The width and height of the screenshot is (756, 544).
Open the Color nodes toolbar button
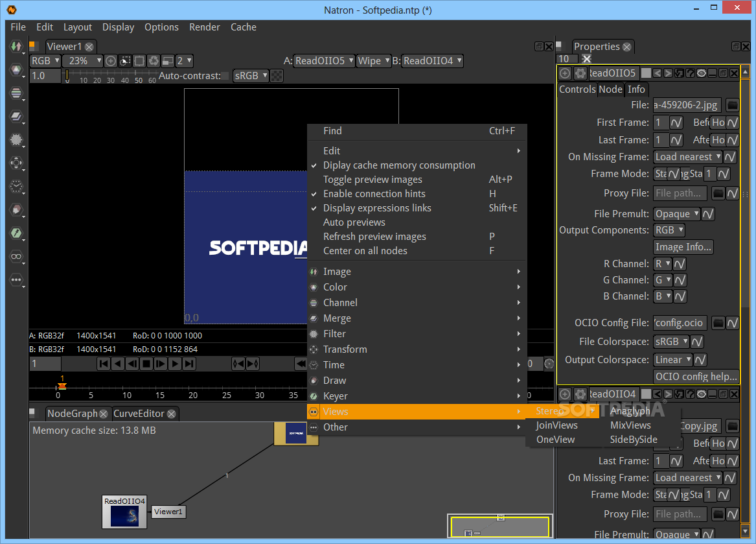(x=16, y=70)
